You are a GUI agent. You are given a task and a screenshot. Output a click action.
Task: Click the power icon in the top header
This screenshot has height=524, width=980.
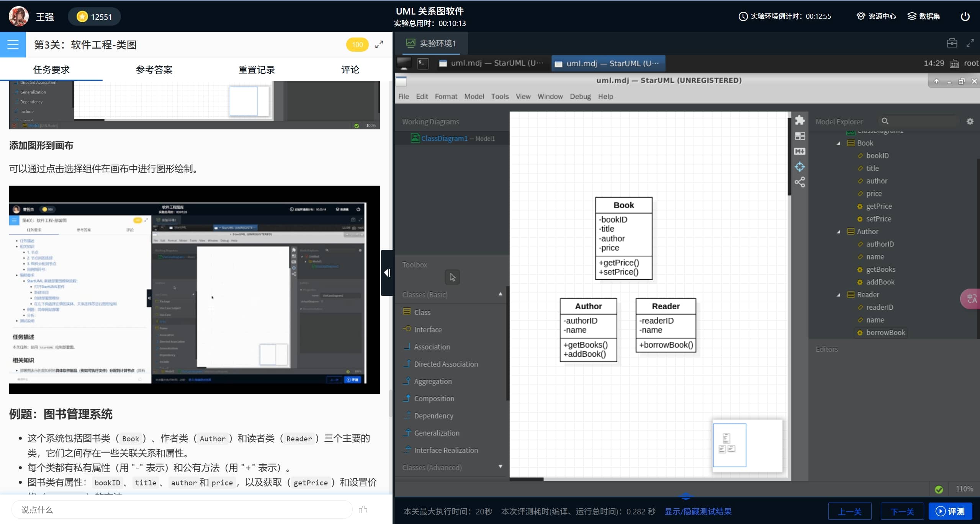pos(965,16)
